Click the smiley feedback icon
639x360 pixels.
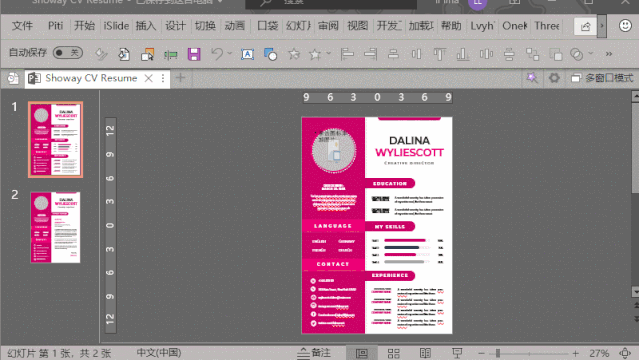tap(625, 26)
